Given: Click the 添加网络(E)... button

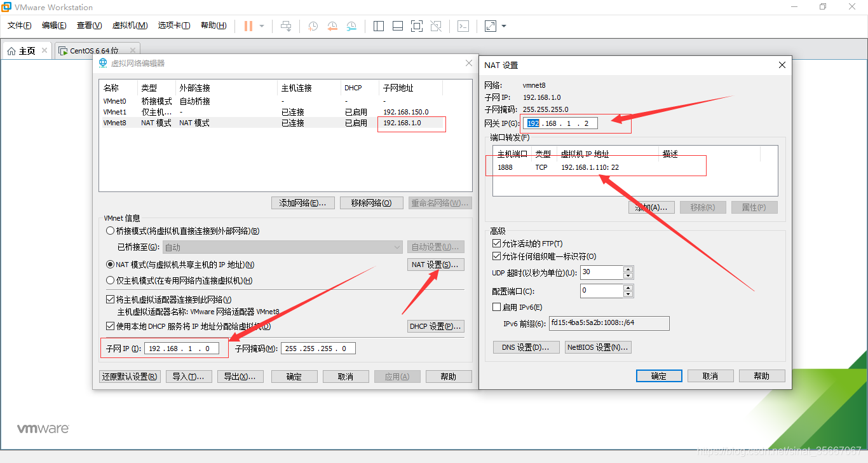Looking at the screenshot, I should pos(302,203).
